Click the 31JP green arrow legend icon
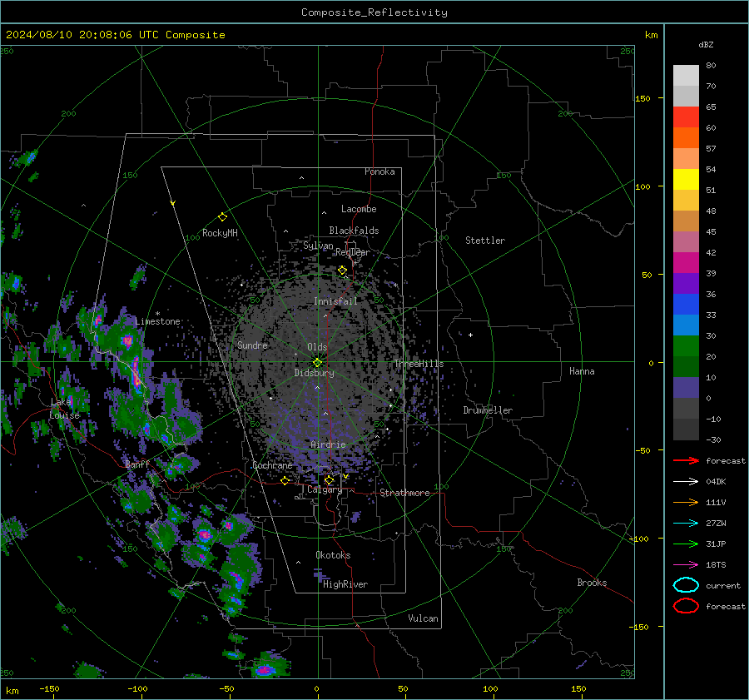The height and width of the screenshot is (700, 749). tap(686, 544)
